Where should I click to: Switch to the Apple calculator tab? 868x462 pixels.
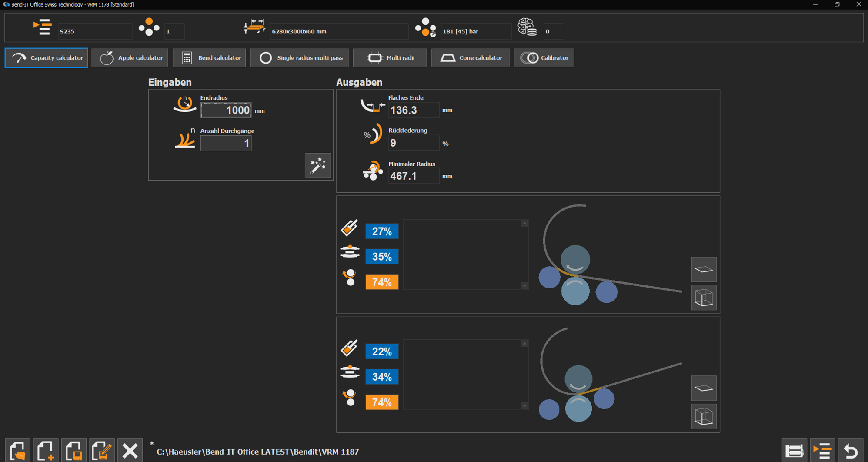(x=130, y=58)
